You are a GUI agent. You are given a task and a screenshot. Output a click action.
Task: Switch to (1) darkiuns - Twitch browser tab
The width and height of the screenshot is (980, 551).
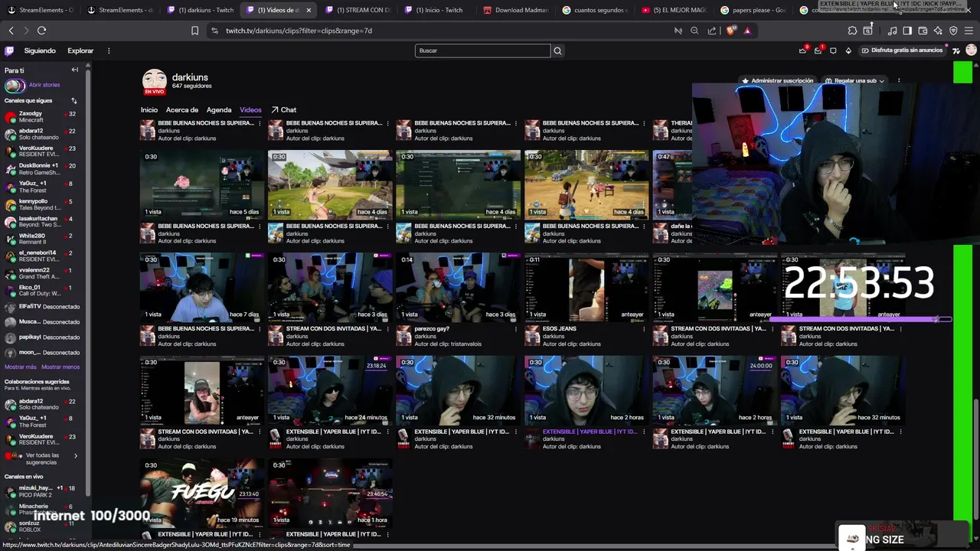[x=199, y=10]
